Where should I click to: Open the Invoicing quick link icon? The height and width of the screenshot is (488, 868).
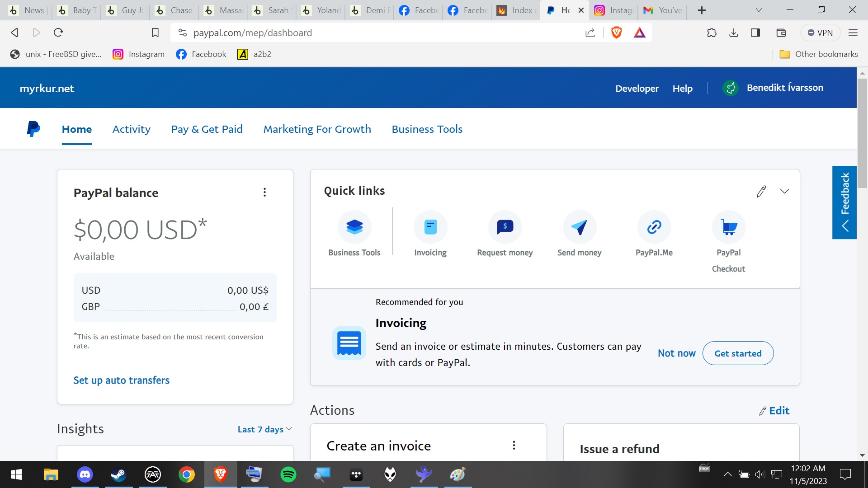click(430, 227)
